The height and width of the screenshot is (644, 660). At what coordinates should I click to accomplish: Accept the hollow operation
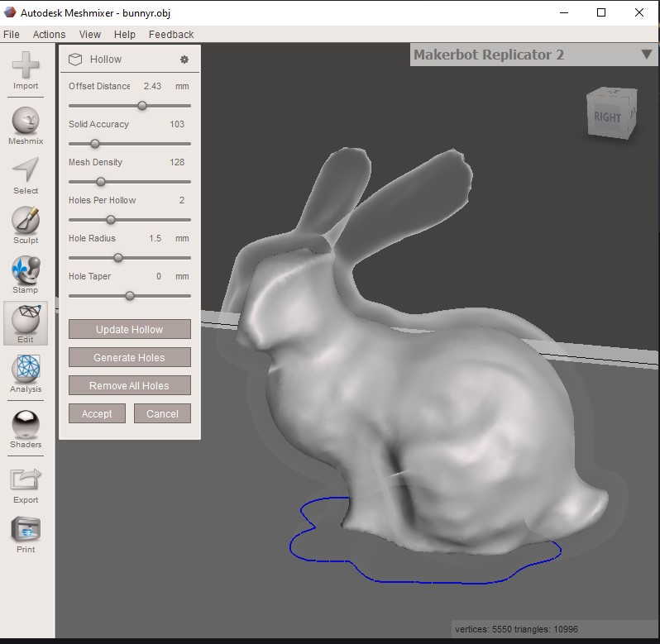pyautogui.click(x=97, y=413)
